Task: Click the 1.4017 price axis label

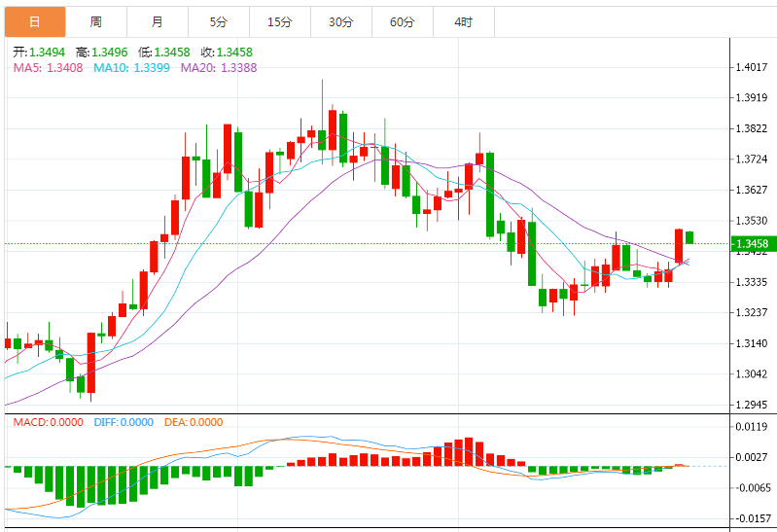Action: (x=752, y=67)
